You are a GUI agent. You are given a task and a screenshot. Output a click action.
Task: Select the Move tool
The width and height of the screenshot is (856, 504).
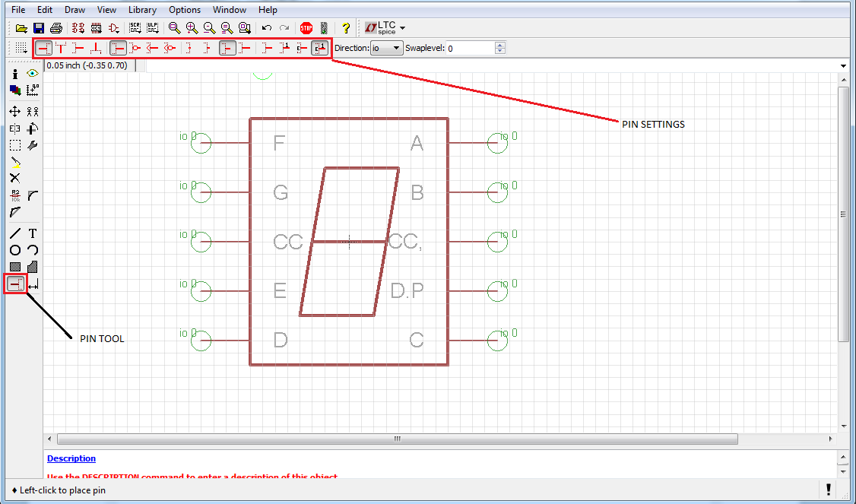point(14,110)
